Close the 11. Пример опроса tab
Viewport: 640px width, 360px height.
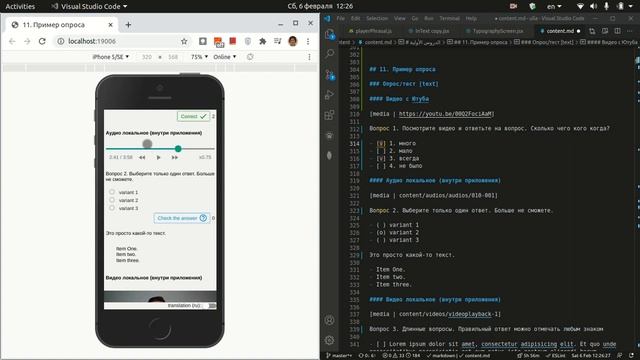tap(110, 25)
